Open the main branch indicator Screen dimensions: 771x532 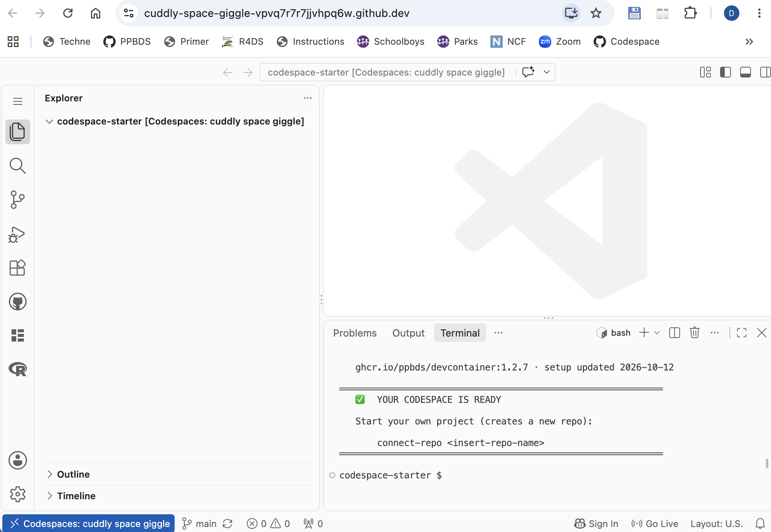click(199, 524)
